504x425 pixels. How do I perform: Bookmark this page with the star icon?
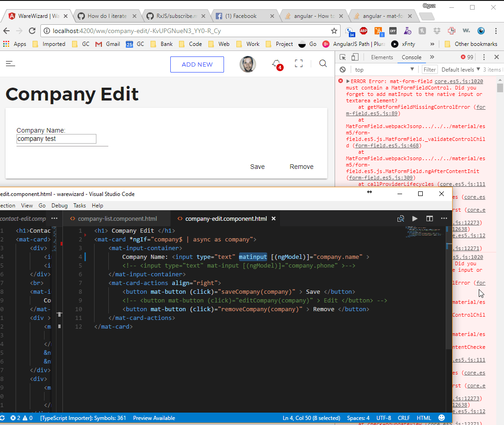pyautogui.click(x=334, y=31)
